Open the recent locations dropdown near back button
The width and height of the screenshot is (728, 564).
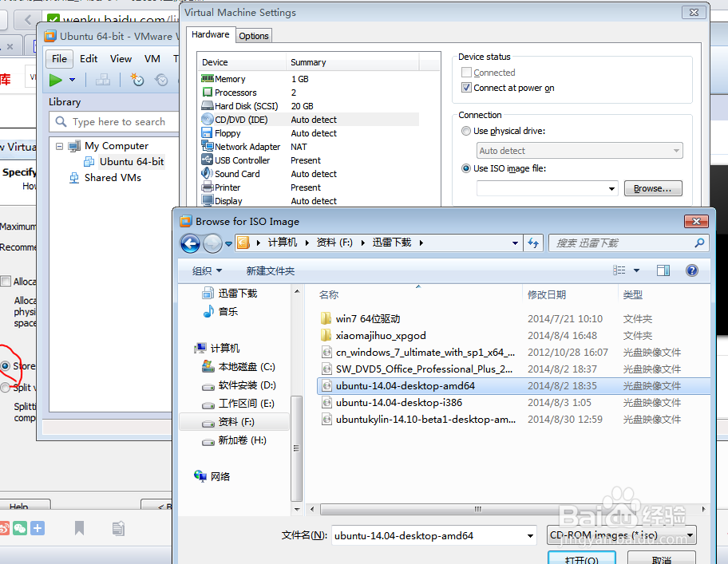coord(228,243)
